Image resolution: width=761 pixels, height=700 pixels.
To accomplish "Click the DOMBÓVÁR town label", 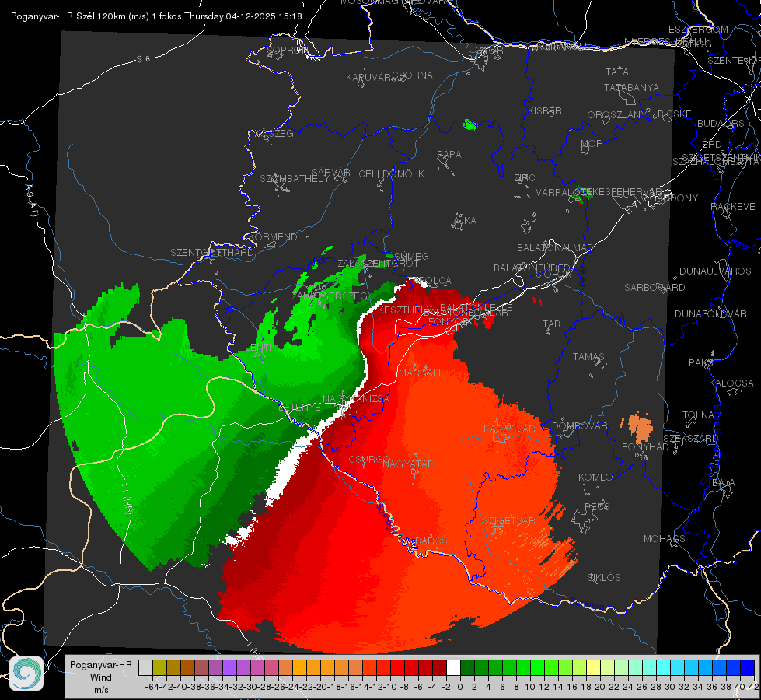I will 579,426.
